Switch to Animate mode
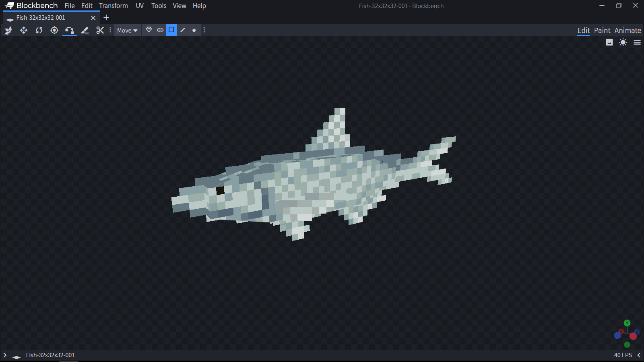Image resolution: width=644 pixels, height=362 pixels. coord(627,31)
